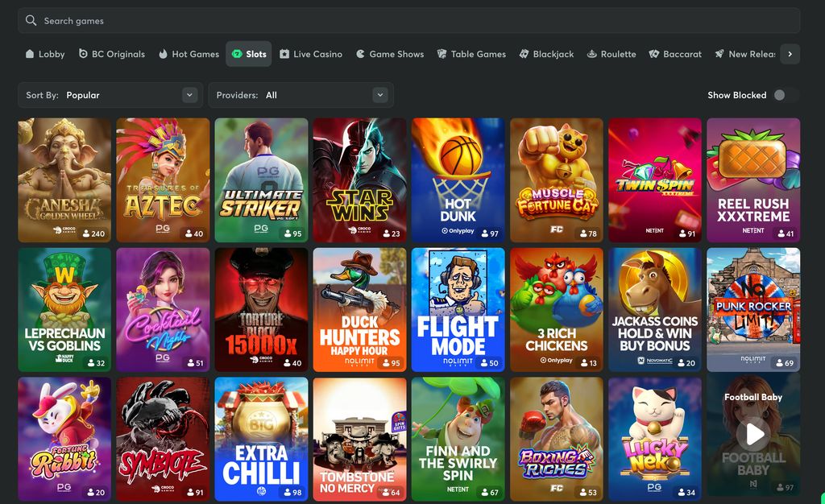Expand the Providers All dropdown

tap(301, 95)
